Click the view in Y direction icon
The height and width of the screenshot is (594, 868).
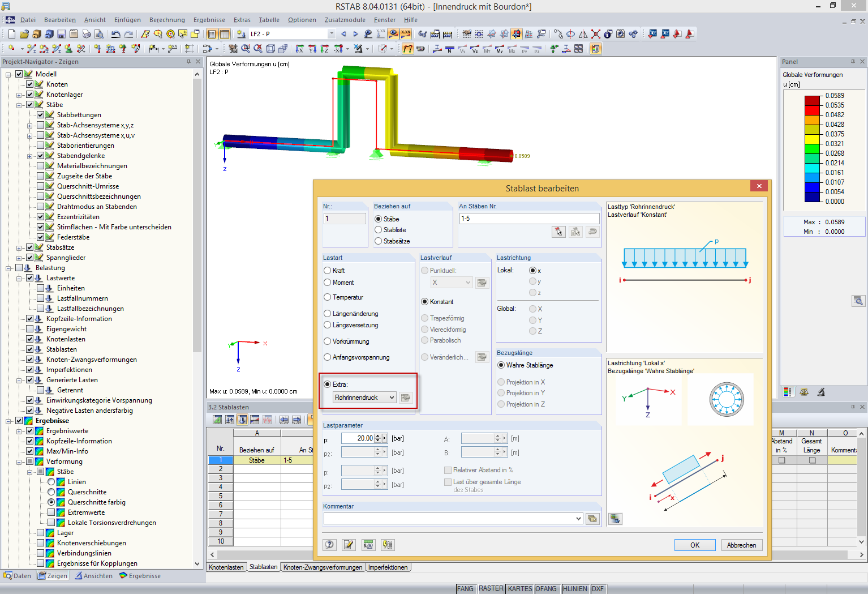312,49
